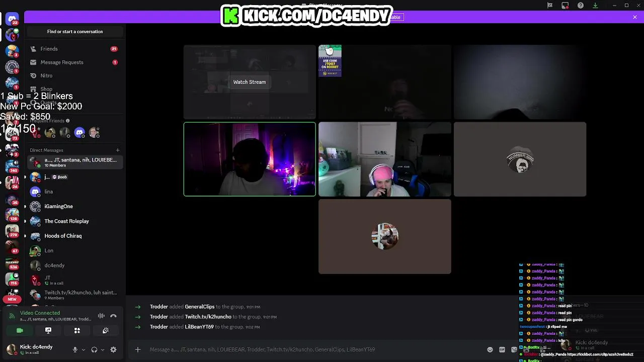This screenshot has width=644, height=362.
Task: Open User Settings gear
Action: tap(113, 349)
